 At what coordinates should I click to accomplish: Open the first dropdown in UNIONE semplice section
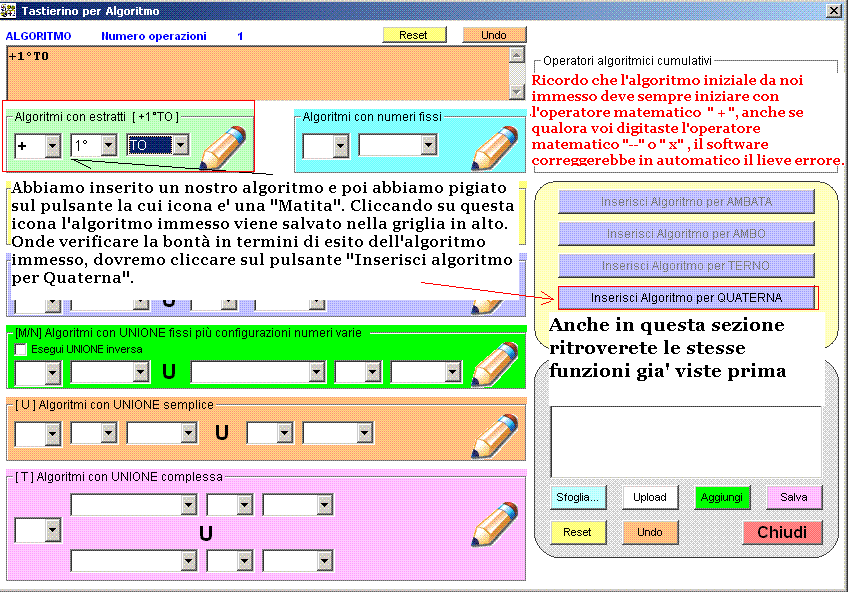coord(52,433)
